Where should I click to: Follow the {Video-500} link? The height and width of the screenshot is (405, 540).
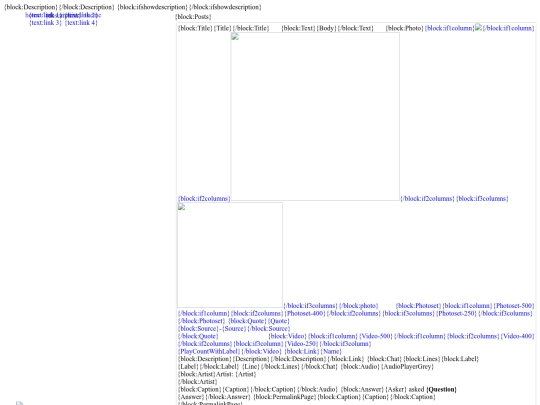tap(375, 336)
